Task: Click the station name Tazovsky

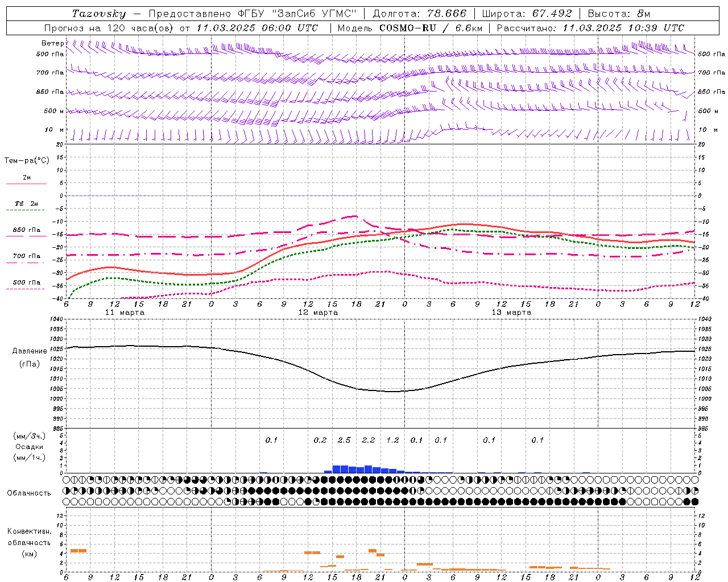Action: point(99,14)
